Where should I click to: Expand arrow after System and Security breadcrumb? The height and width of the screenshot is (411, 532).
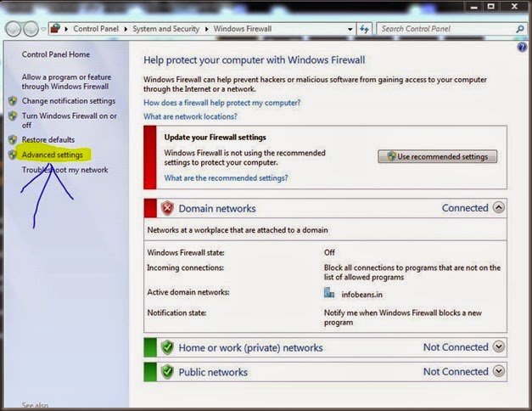click(x=206, y=29)
